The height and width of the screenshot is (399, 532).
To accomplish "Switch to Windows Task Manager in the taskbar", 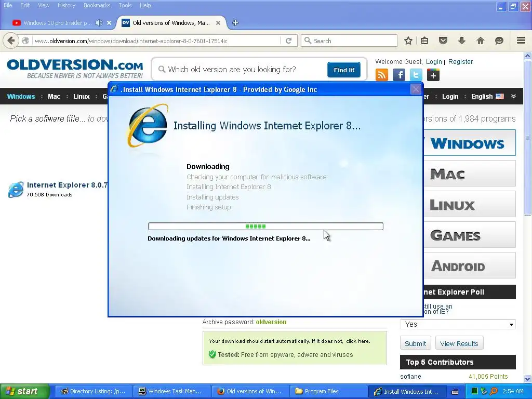I will click(171, 391).
